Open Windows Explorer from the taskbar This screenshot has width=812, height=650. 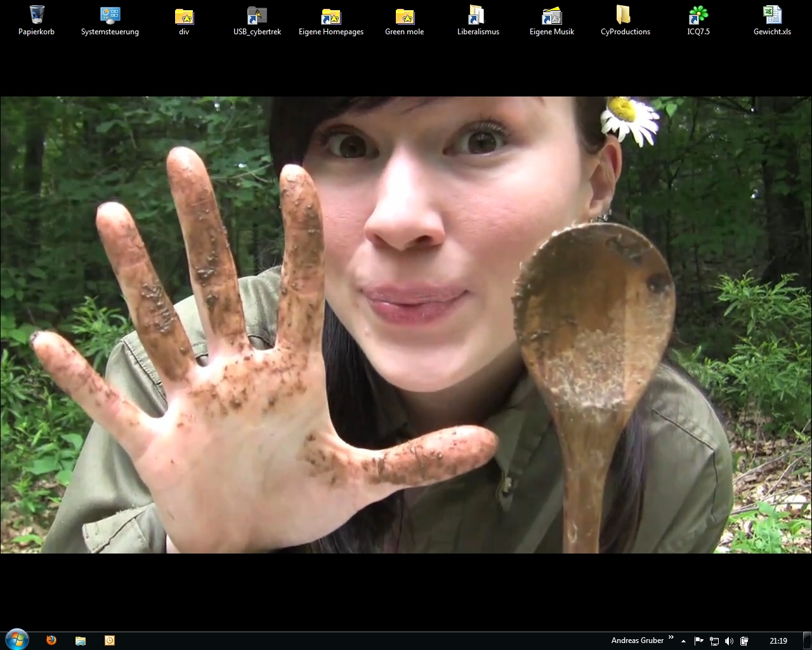pyautogui.click(x=81, y=640)
